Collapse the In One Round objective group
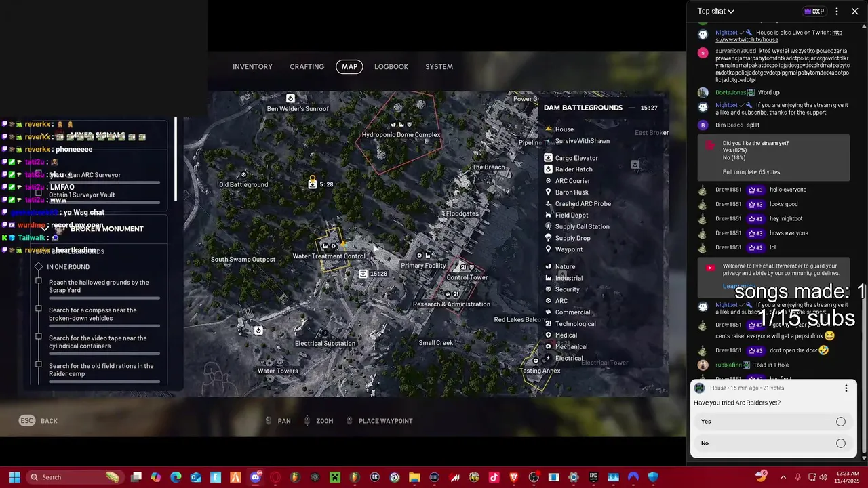Viewport: 868px width, 488px height. click(x=39, y=267)
